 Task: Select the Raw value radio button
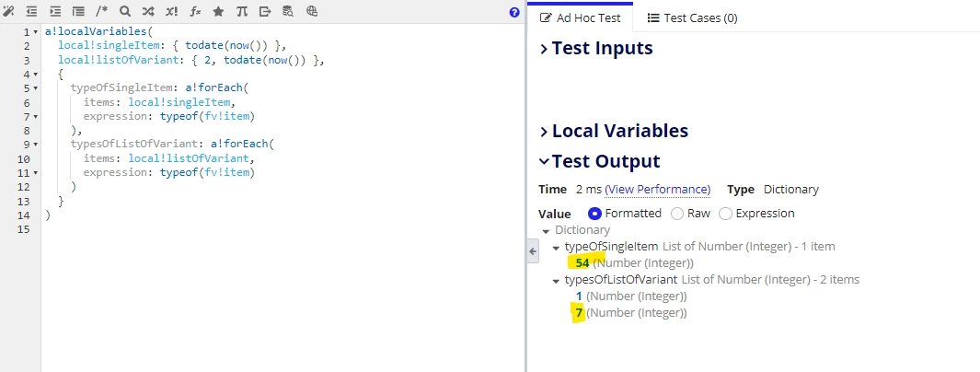[677, 214]
